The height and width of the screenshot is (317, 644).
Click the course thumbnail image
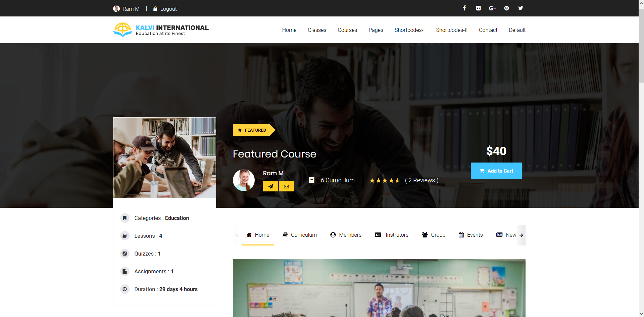(x=164, y=157)
